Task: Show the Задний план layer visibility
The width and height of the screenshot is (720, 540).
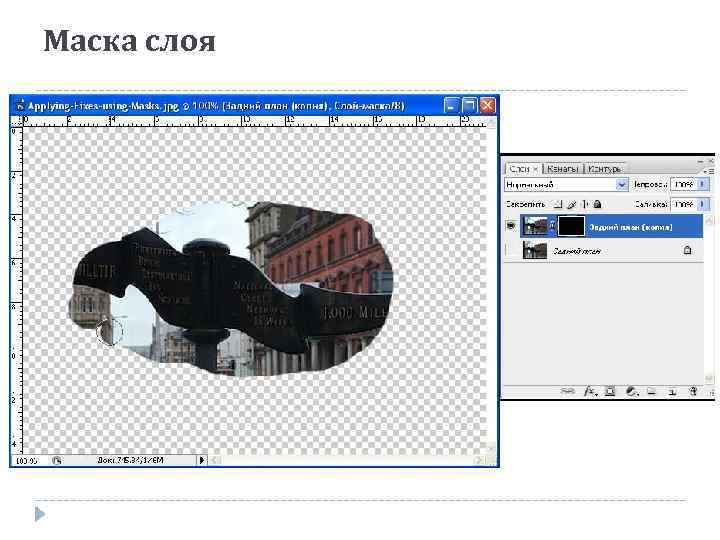Action: tap(511, 251)
